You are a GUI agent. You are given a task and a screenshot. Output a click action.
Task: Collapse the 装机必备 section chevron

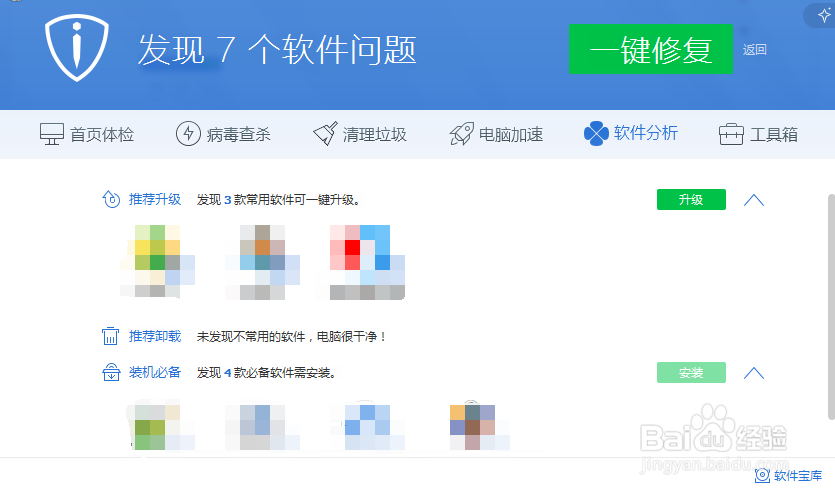click(754, 373)
